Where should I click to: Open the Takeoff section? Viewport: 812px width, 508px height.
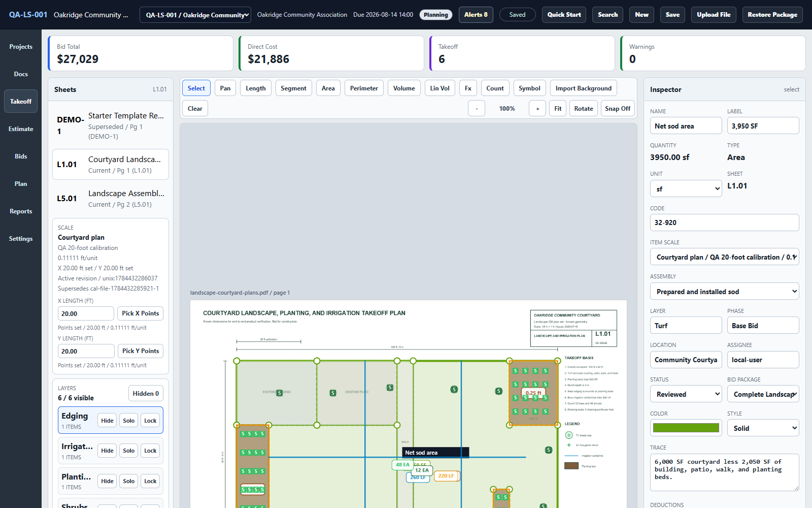(x=21, y=102)
